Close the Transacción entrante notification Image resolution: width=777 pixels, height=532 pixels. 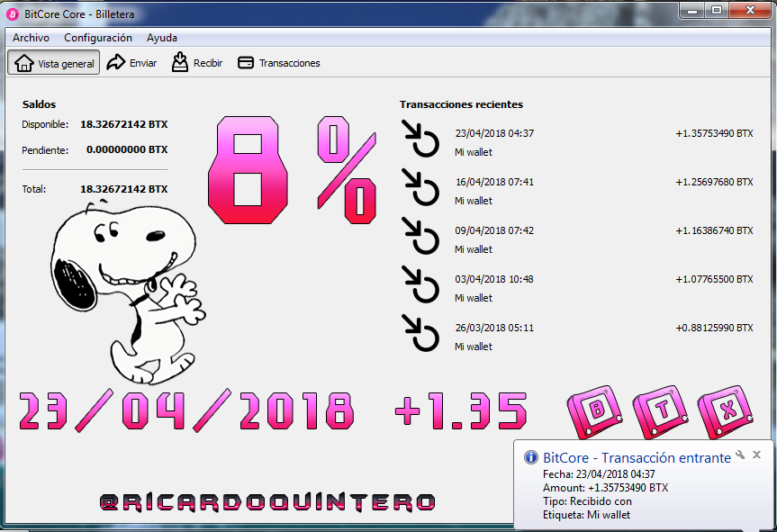(x=756, y=455)
